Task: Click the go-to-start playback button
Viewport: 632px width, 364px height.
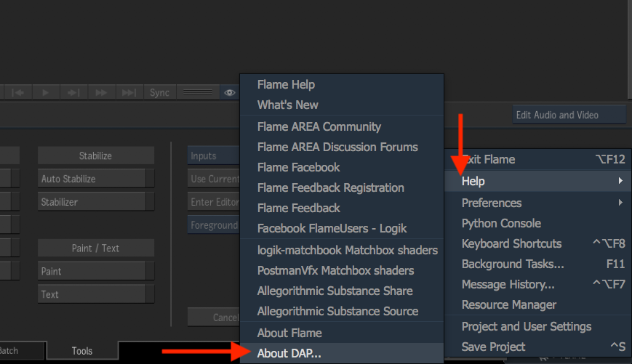Action: (x=18, y=92)
